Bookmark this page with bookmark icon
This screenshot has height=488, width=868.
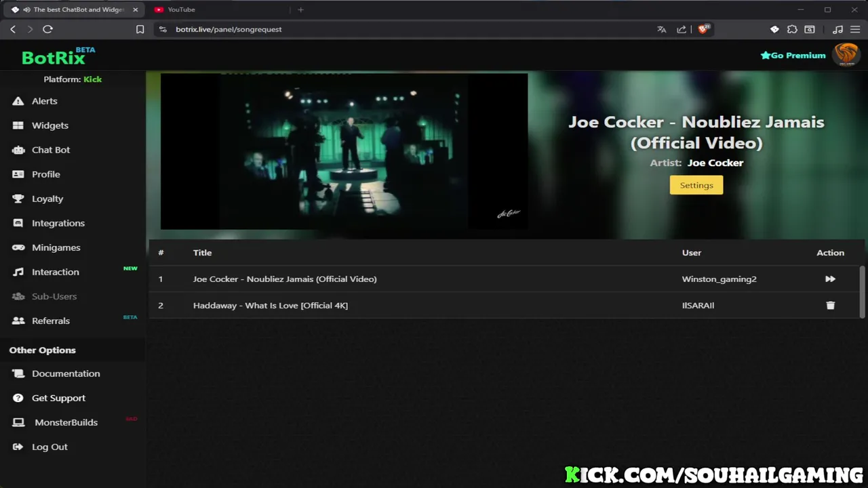(x=140, y=29)
